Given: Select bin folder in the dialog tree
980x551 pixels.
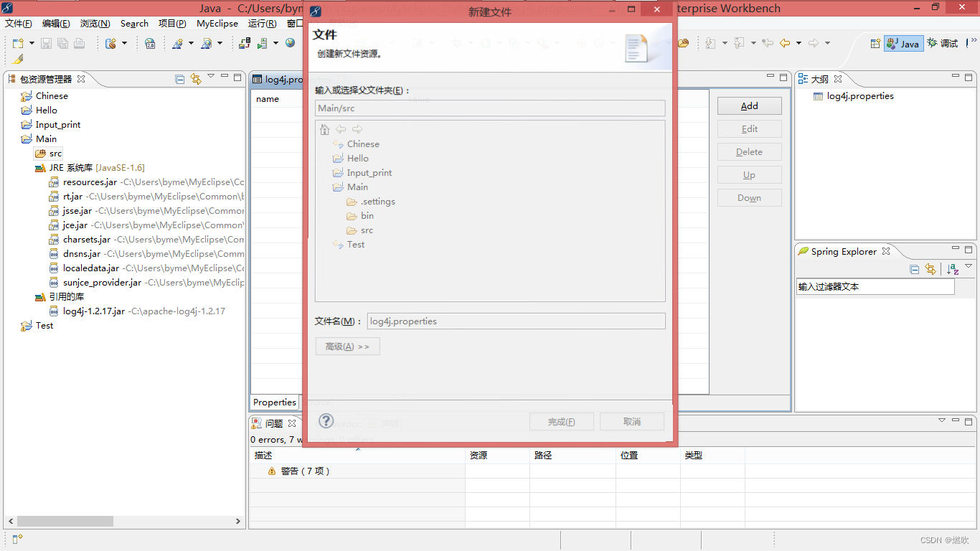Looking at the screenshot, I should (x=360, y=216).
